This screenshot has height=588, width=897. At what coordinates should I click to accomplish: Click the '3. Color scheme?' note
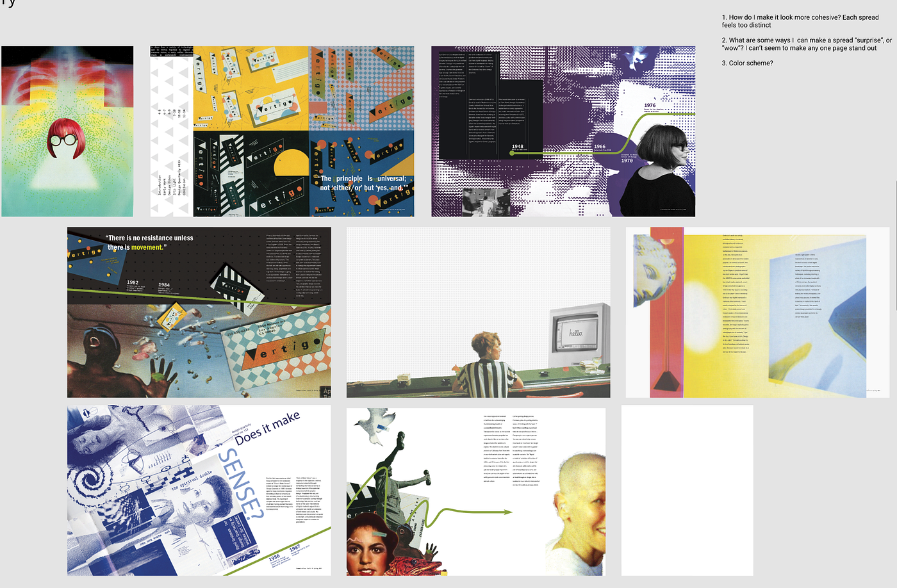point(747,63)
